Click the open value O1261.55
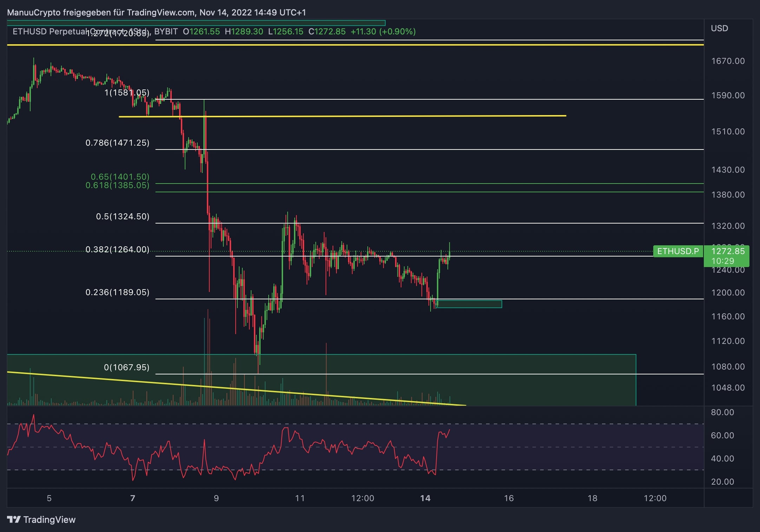The height and width of the screenshot is (532, 760). pos(201,32)
